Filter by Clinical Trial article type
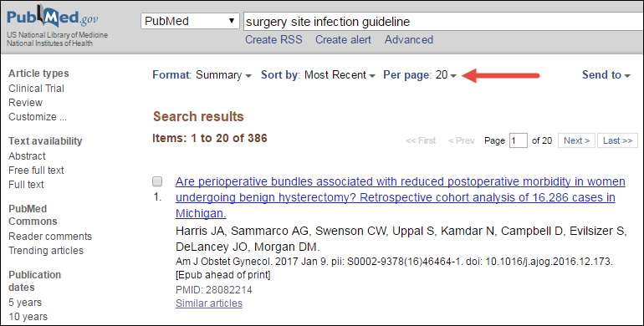This screenshot has width=644, height=326. coord(36,89)
